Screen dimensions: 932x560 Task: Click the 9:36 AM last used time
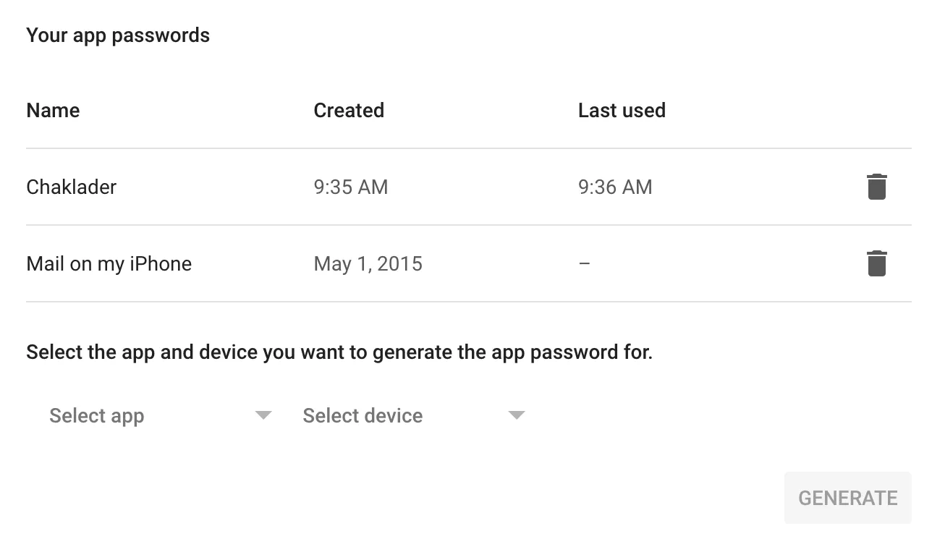615,187
